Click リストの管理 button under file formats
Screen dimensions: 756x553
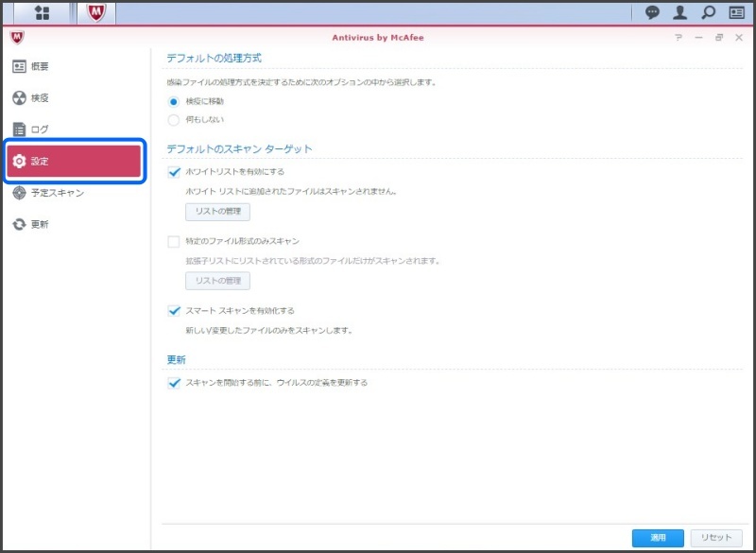pos(218,281)
